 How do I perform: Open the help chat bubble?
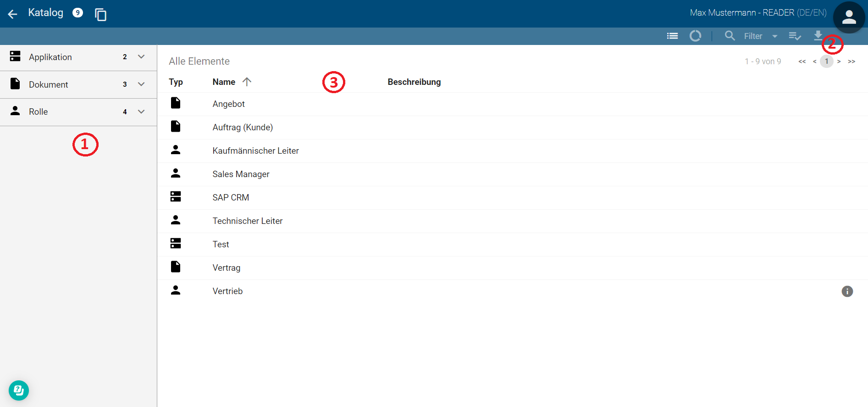tap(19, 390)
